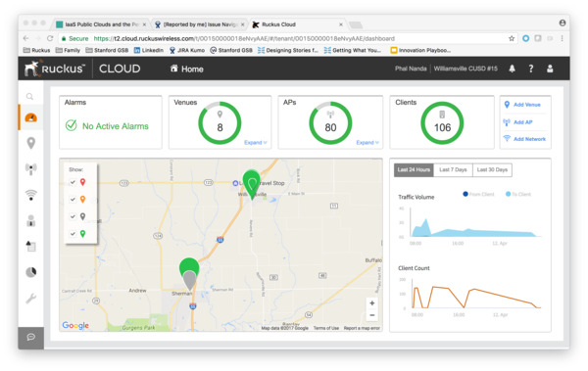588x371 pixels.
Task: Select Last 30 Days tab
Action: 492,169
